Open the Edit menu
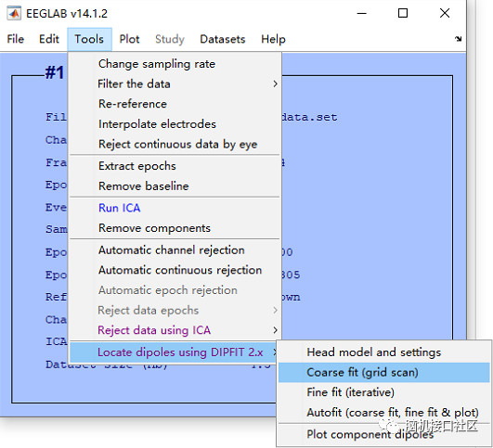This screenshot has width=493, height=448. (x=49, y=39)
